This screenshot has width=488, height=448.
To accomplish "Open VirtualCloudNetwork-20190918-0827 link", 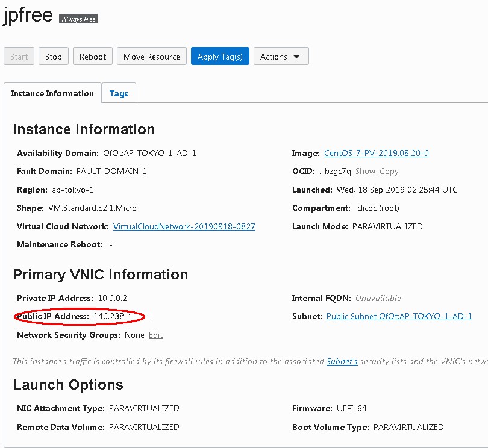I will (184, 226).
